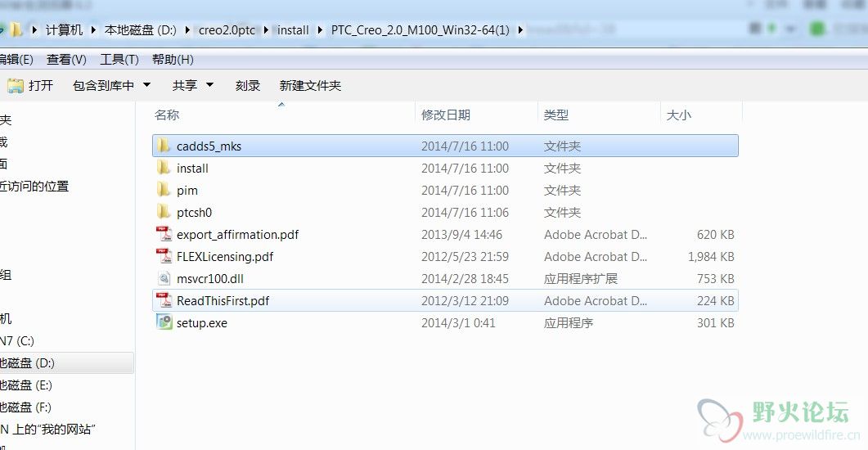Click PTC_Creo_2.0_M100_Win32-64(1) breadcrumb segment
Image resolution: width=868 pixels, height=450 pixels.
pos(421,30)
